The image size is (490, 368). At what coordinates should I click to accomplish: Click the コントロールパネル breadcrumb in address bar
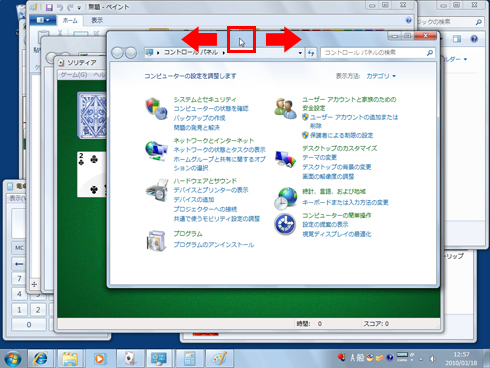coord(191,52)
